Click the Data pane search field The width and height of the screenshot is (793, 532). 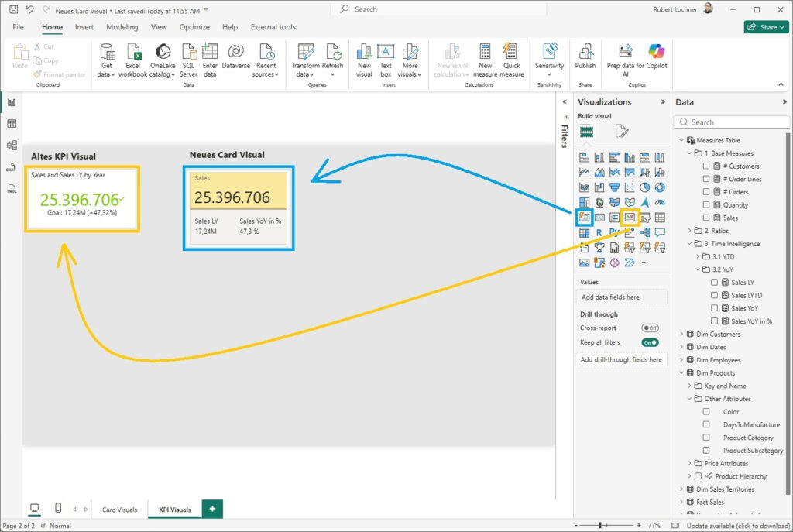732,122
